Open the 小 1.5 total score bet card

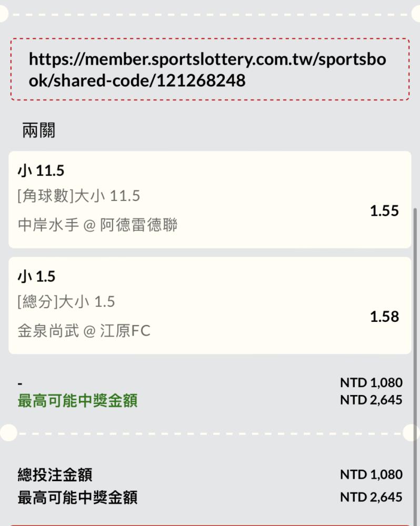coord(210,306)
